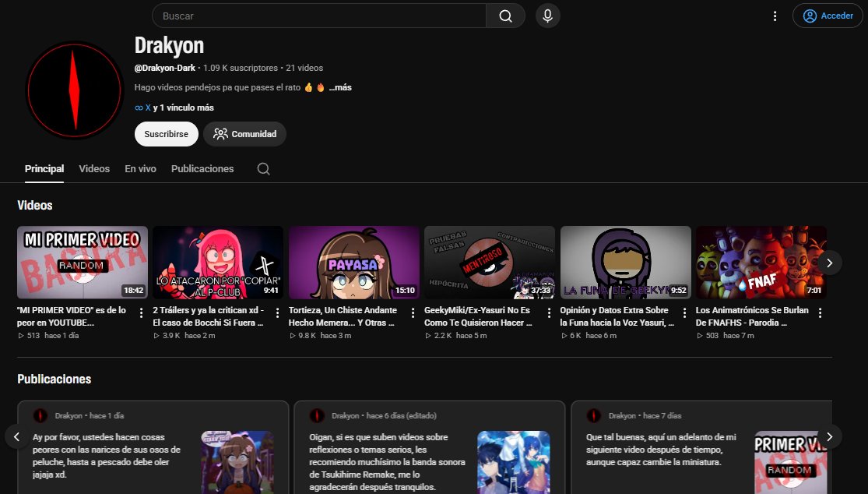Viewport: 868px width, 494px height.
Task: Open options menu for Bocchi video
Action: 277,313
